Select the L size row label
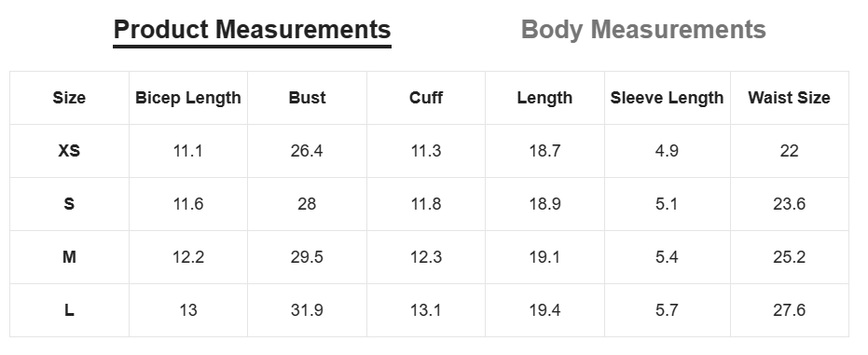This screenshot has width=868, height=355. coord(69,310)
